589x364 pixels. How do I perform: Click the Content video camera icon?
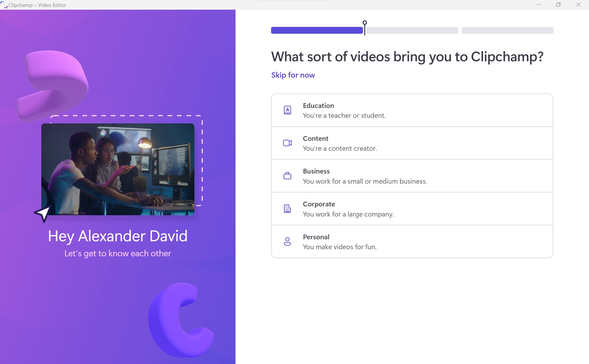(x=287, y=143)
